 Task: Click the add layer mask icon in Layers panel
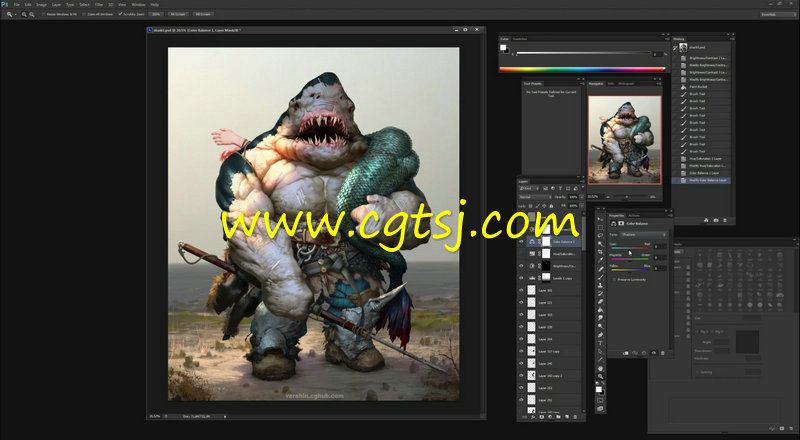pyautogui.click(x=542, y=417)
